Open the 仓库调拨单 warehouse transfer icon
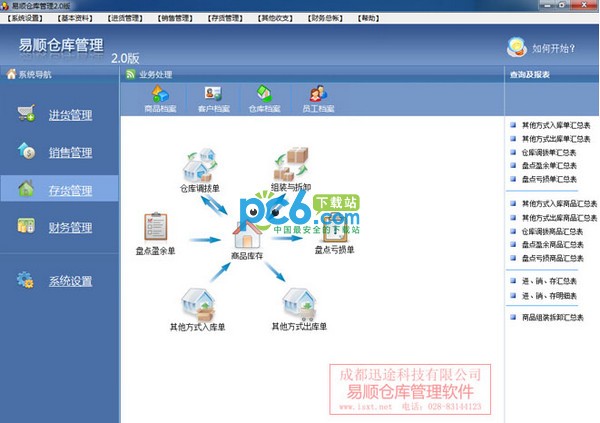Viewport: 600px width, 423px height. click(200, 165)
